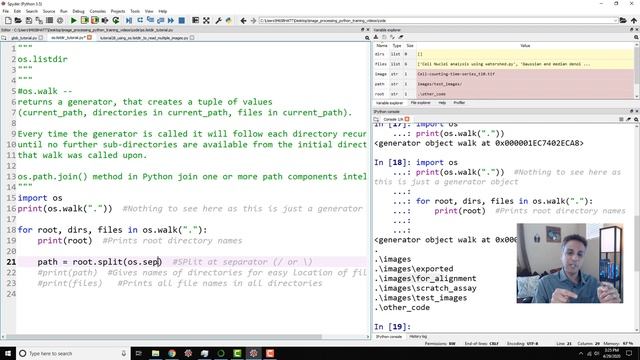Focus the taskbar search box
This screenshot has width=640, height=360.
pyautogui.click(x=73, y=353)
